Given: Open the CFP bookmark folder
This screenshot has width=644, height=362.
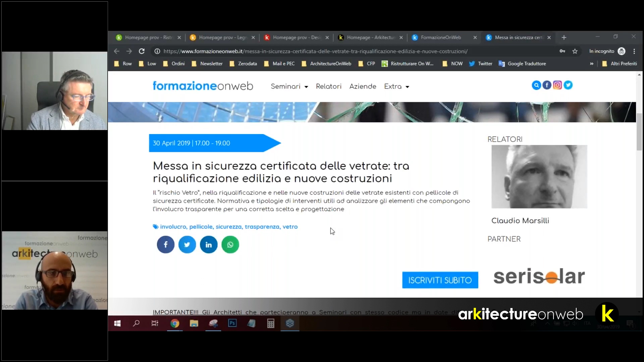Looking at the screenshot, I should 367,64.
